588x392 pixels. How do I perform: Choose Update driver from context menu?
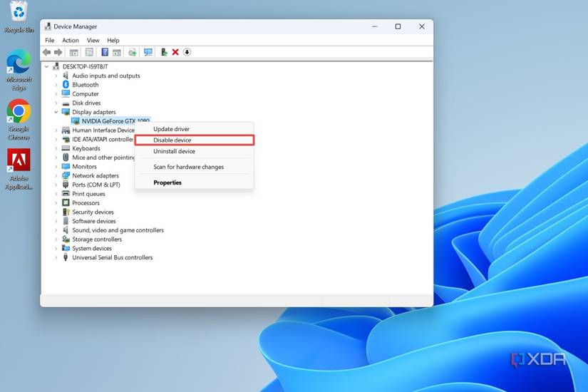(194, 129)
